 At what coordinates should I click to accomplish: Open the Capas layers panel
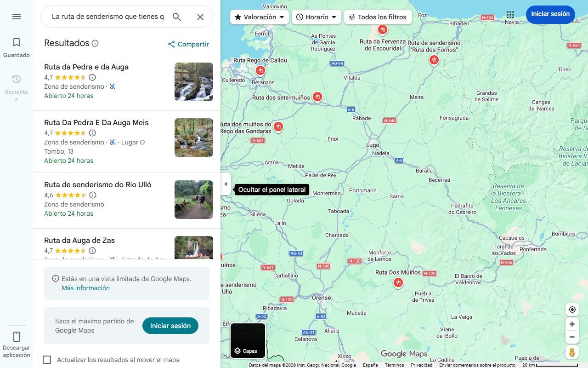point(248,340)
